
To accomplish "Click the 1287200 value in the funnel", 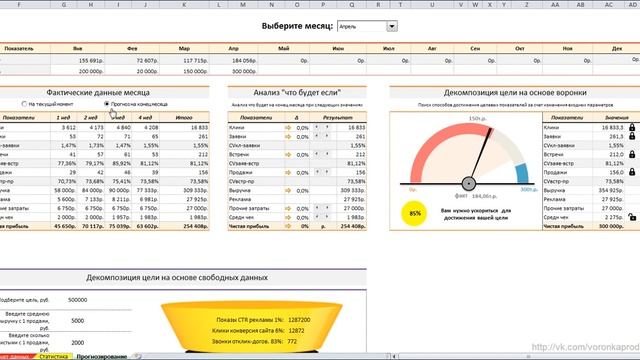I will [x=299, y=320].
